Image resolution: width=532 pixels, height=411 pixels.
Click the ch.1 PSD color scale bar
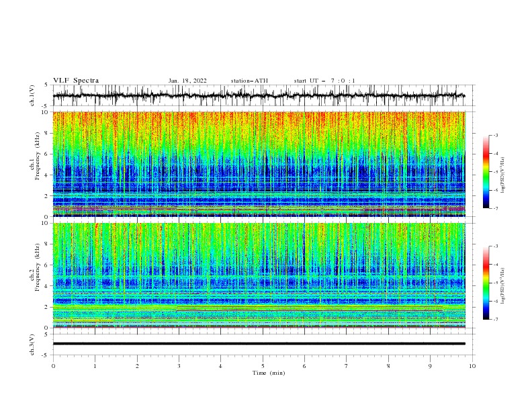coord(486,172)
